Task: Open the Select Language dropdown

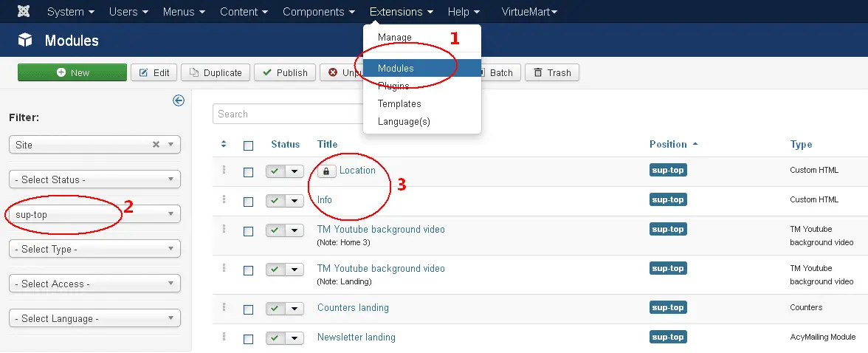Action: pyautogui.click(x=94, y=318)
